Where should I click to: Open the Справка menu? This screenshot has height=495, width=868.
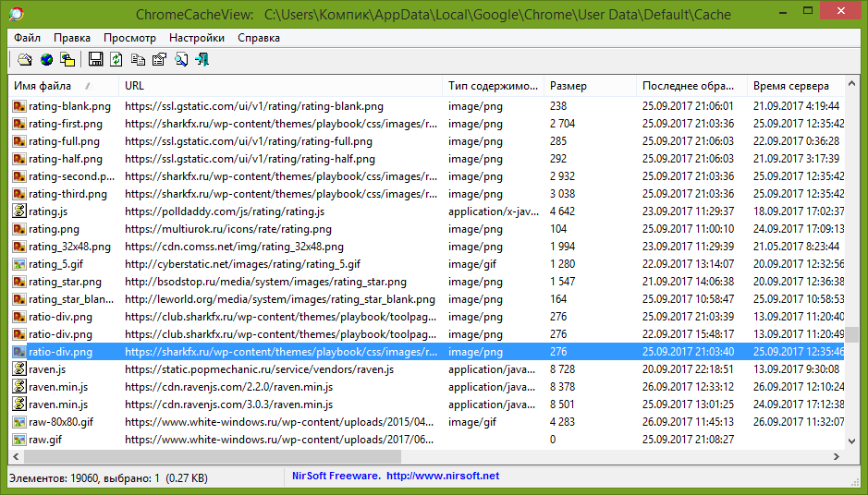[x=259, y=38]
